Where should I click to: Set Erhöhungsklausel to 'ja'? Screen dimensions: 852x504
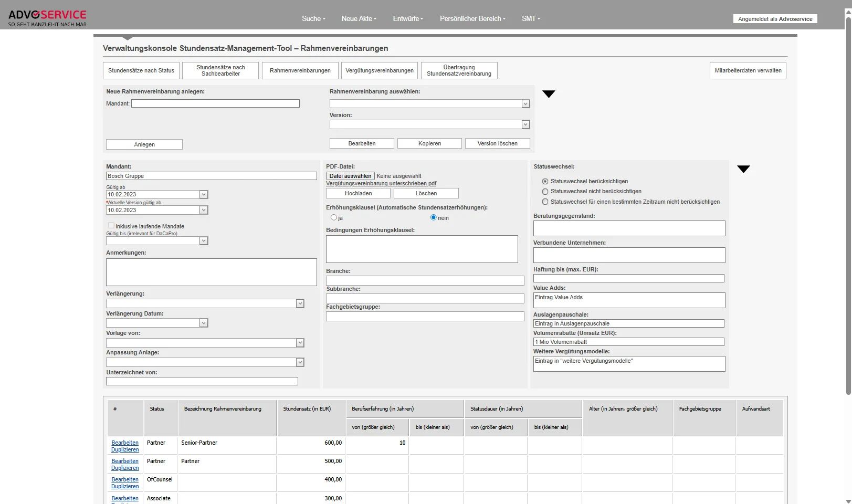tap(333, 217)
